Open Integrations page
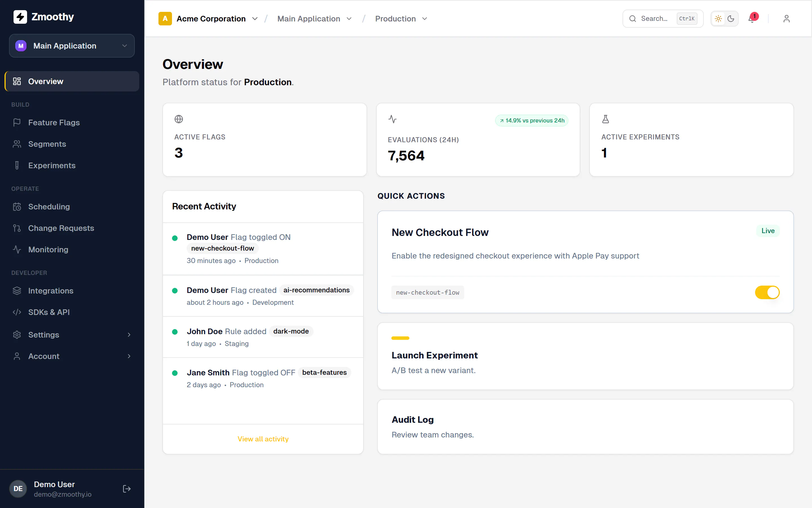The image size is (812, 508). click(72, 291)
